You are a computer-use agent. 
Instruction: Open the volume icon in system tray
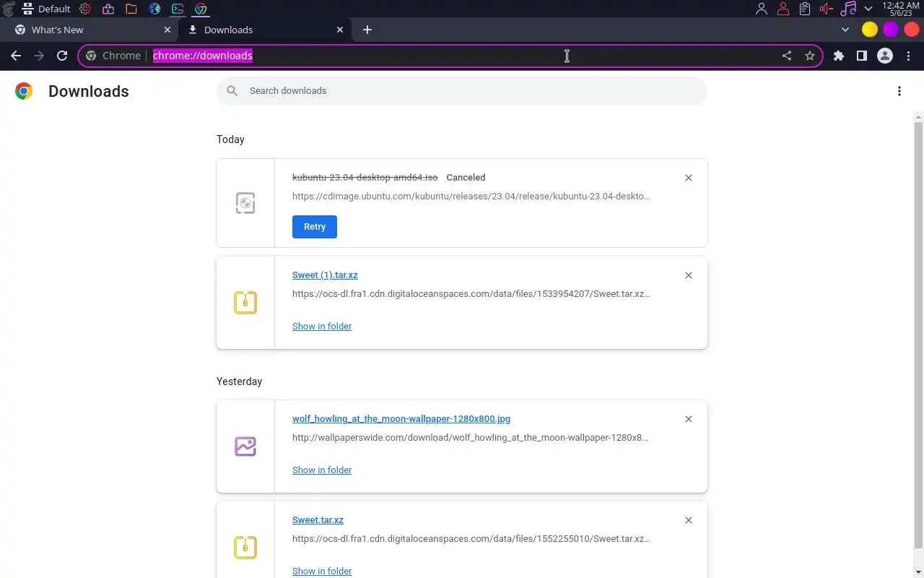click(826, 9)
